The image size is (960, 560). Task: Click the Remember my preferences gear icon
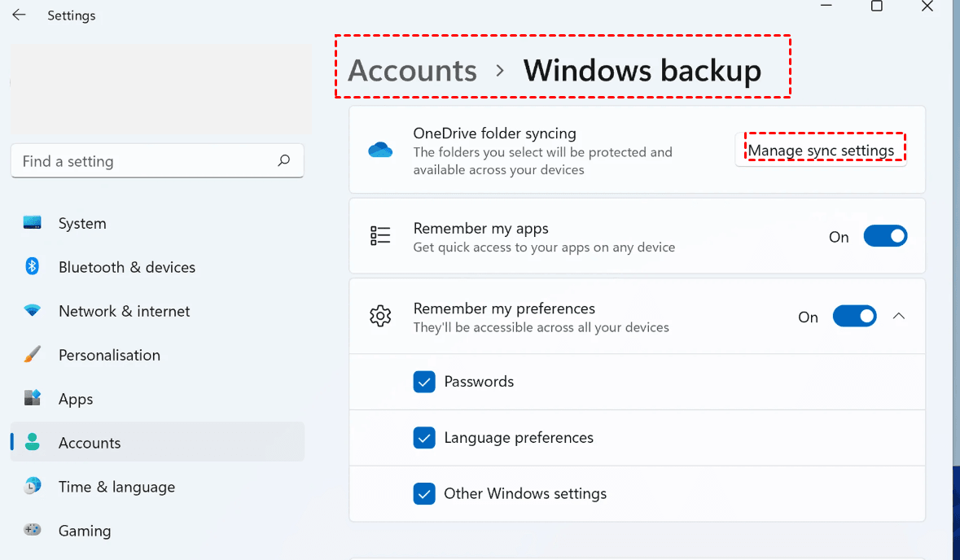pos(379,317)
